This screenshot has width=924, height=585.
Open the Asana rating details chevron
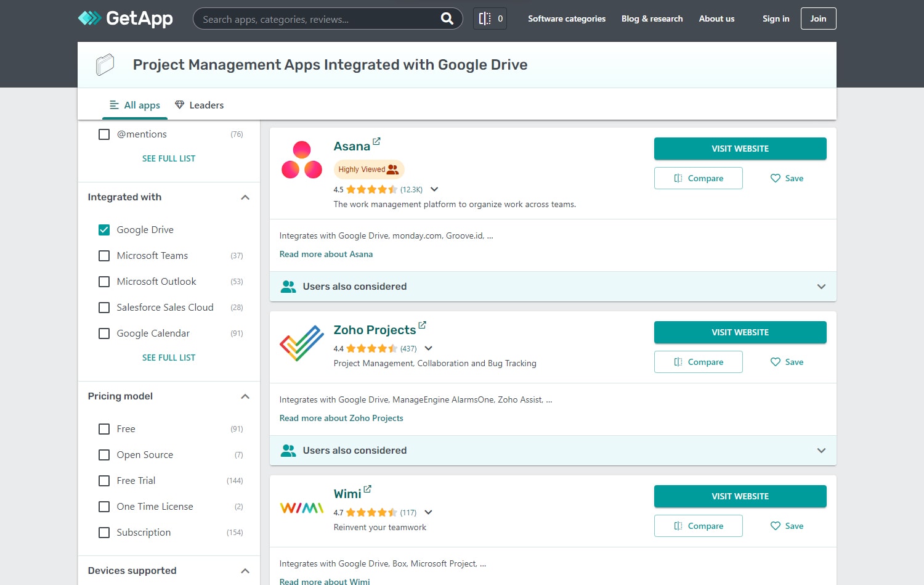click(435, 189)
